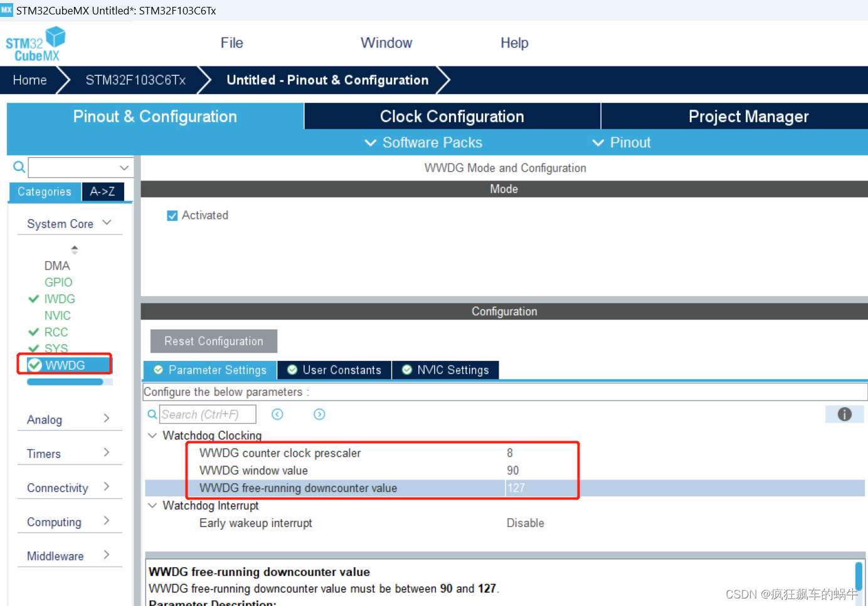The image size is (868, 606).
Task: Expand the Timers category
Action: pyautogui.click(x=106, y=452)
